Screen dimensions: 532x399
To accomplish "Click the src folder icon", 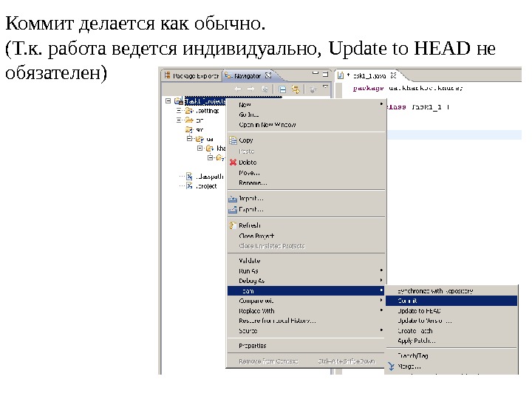I will click(x=189, y=129).
